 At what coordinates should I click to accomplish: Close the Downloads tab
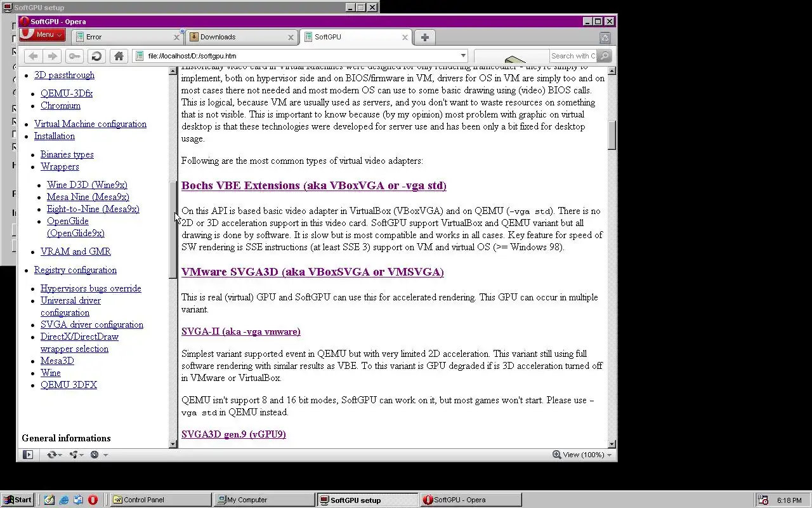coord(291,37)
